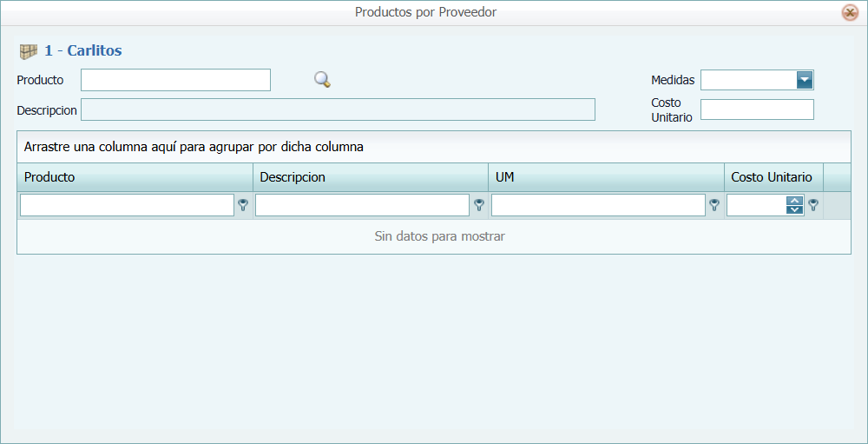This screenshot has height=444, width=868.
Task: Click the magnifying glass product search icon
Action: (x=322, y=80)
